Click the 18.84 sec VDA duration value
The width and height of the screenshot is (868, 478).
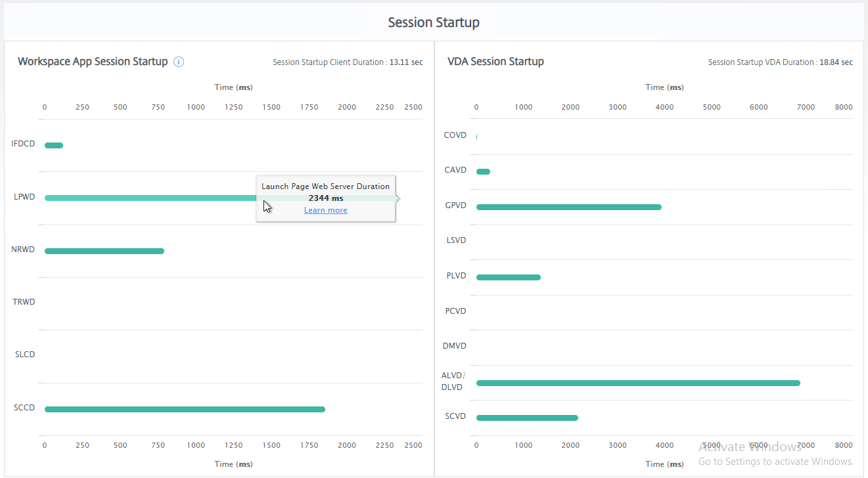836,62
